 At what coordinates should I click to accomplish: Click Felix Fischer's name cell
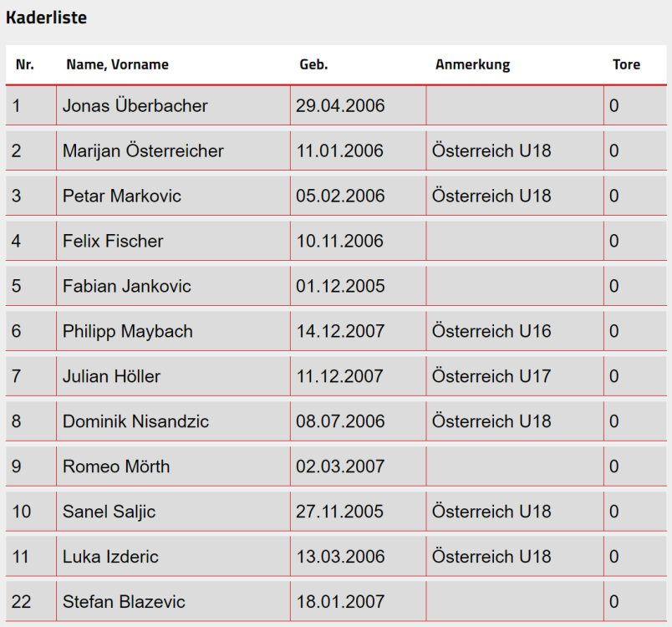click(113, 242)
